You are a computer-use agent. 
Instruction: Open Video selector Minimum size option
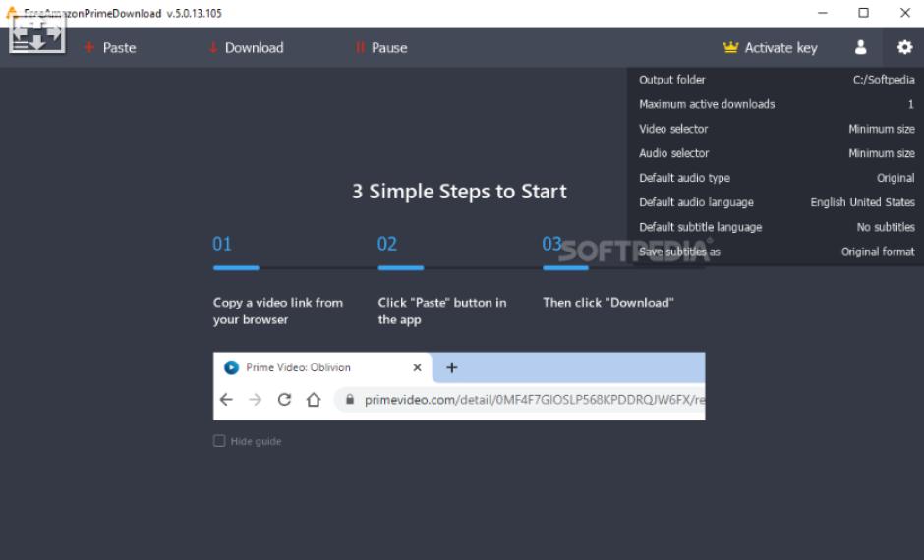pos(777,129)
